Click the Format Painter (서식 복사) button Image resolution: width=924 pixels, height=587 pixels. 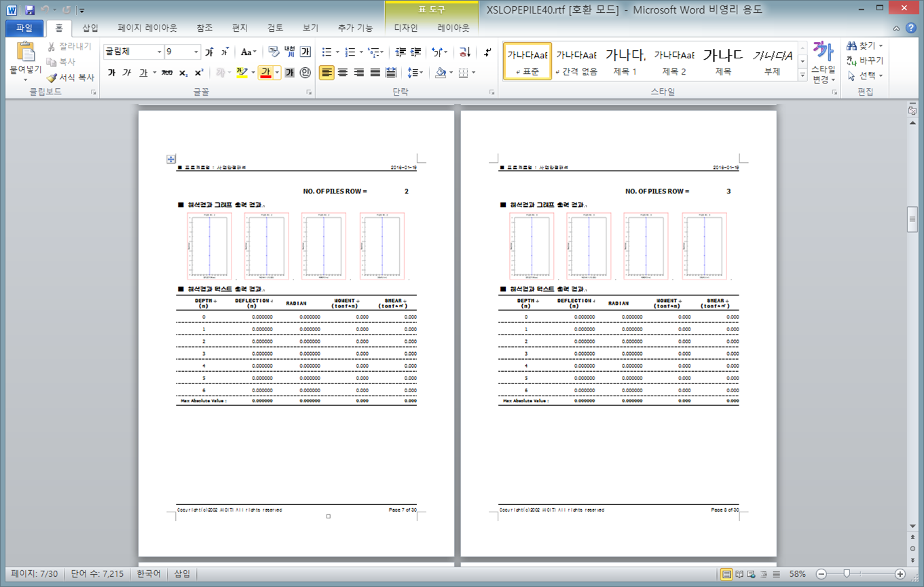[71, 78]
